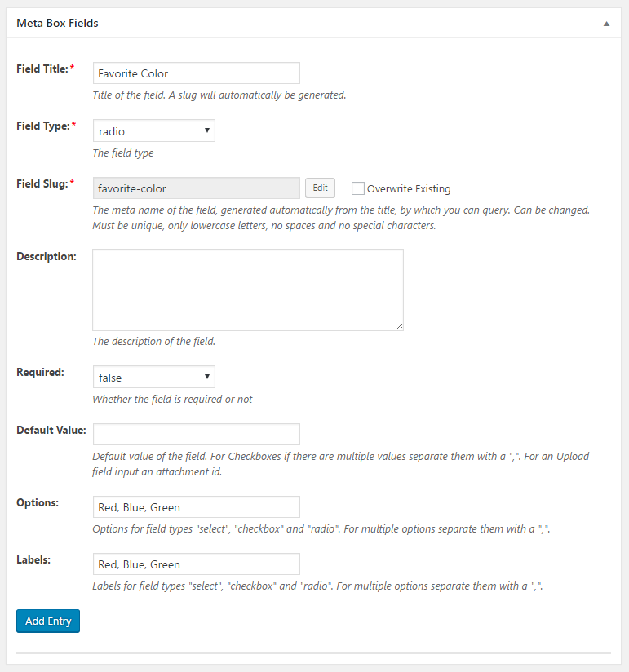Click the Add Entry button
This screenshot has height=672, width=629.
tap(48, 621)
